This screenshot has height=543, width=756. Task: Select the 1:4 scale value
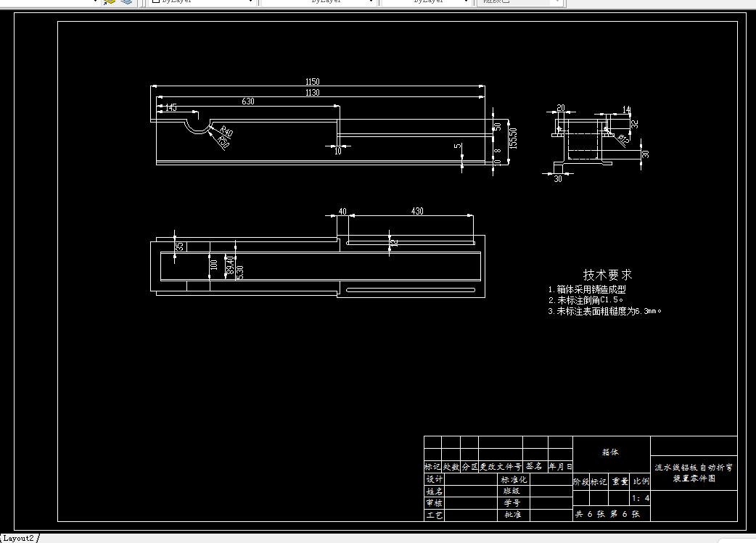point(641,498)
